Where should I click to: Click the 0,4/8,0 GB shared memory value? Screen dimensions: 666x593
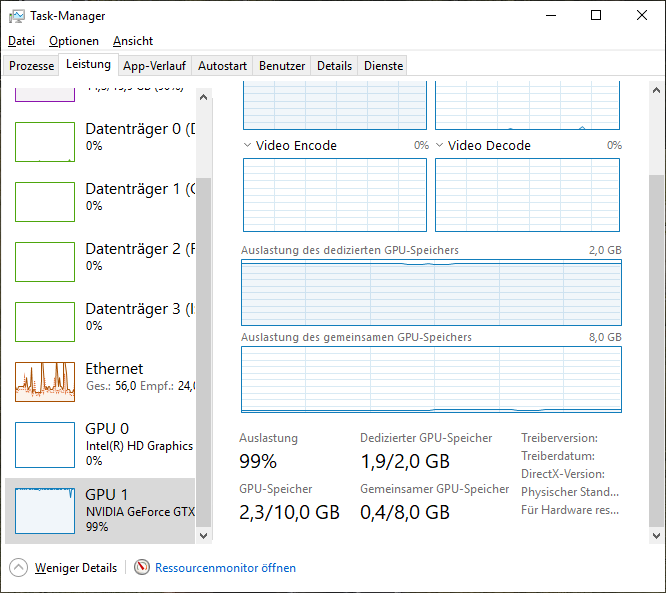click(x=405, y=512)
